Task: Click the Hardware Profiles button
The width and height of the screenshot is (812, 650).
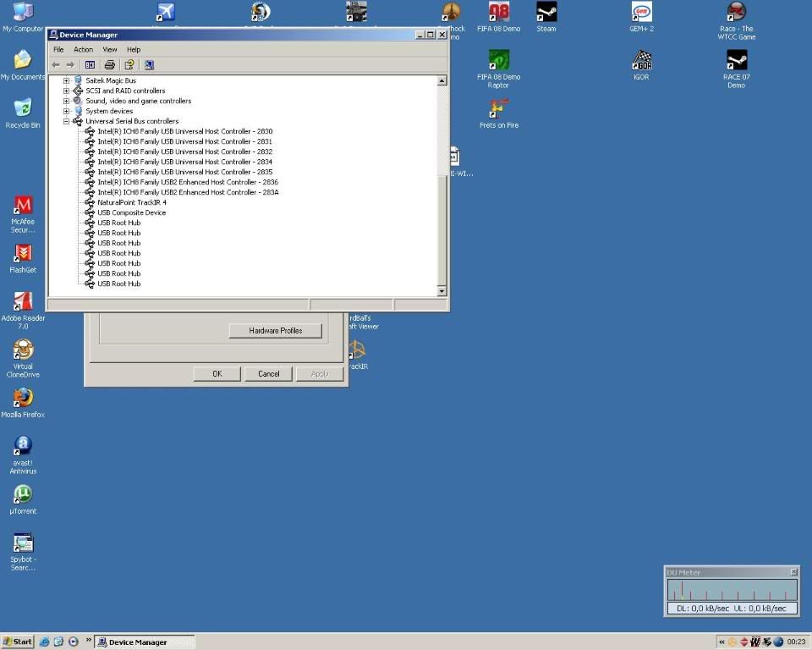Action: (x=275, y=330)
